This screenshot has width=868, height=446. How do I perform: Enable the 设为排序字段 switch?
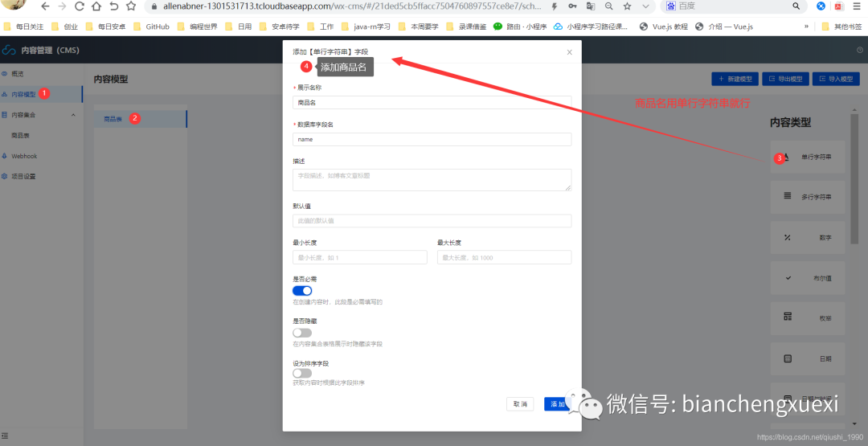(302, 374)
